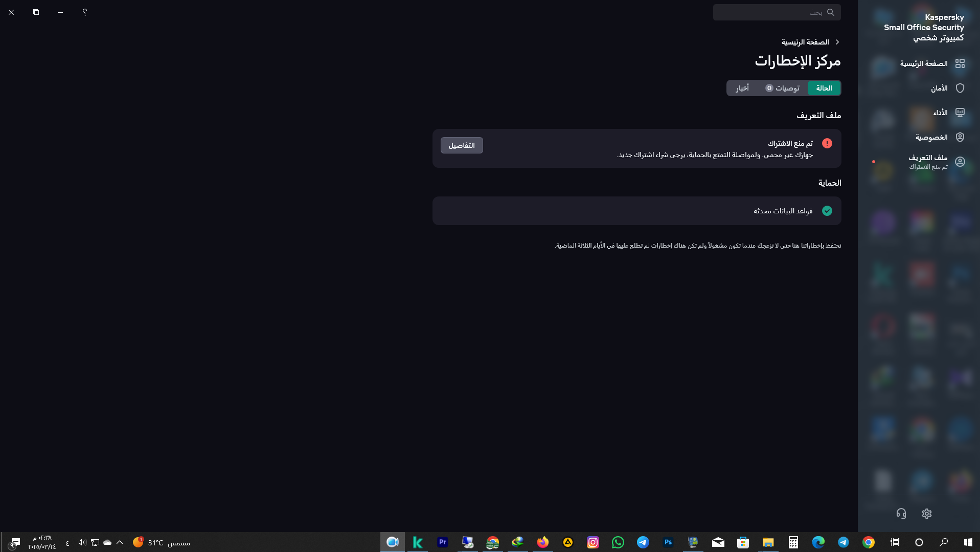Open File Explorer from the taskbar
980x552 pixels.
768,542
